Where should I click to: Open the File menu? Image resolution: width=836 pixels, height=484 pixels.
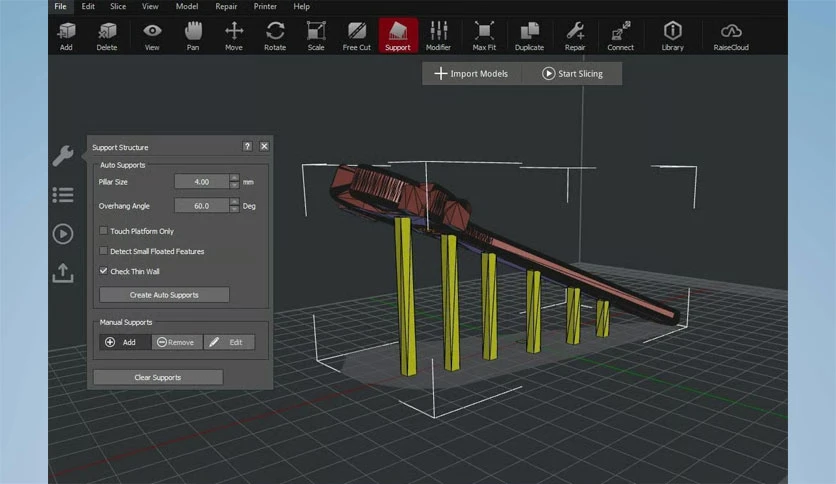point(60,6)
